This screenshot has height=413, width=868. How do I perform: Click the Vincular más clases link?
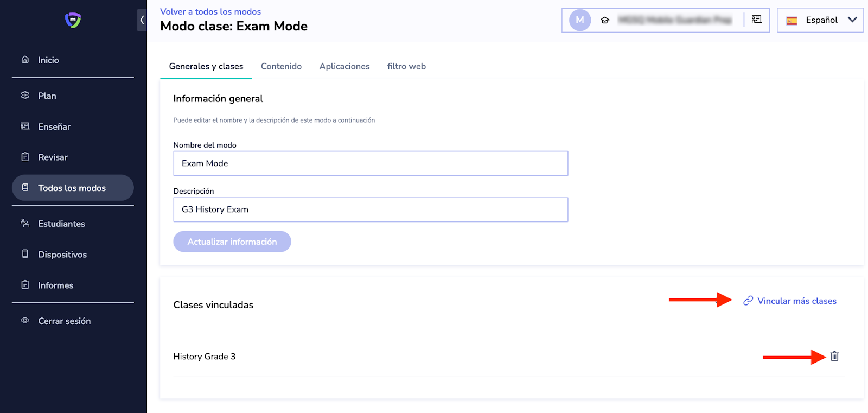point(796,301)
